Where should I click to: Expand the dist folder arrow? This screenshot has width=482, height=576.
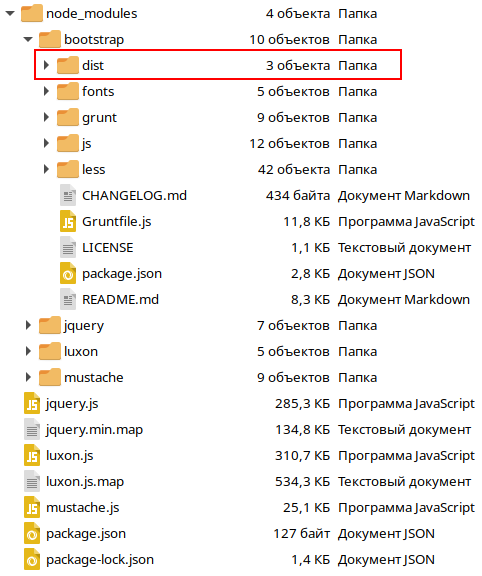point(46,65)
